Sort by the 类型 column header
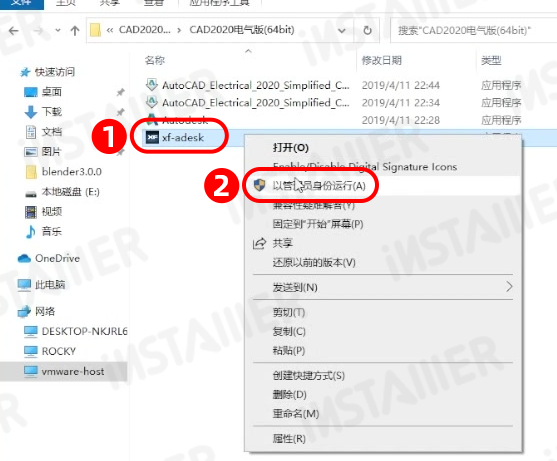Viewport: 557px width, 461px height. (491, 60)
